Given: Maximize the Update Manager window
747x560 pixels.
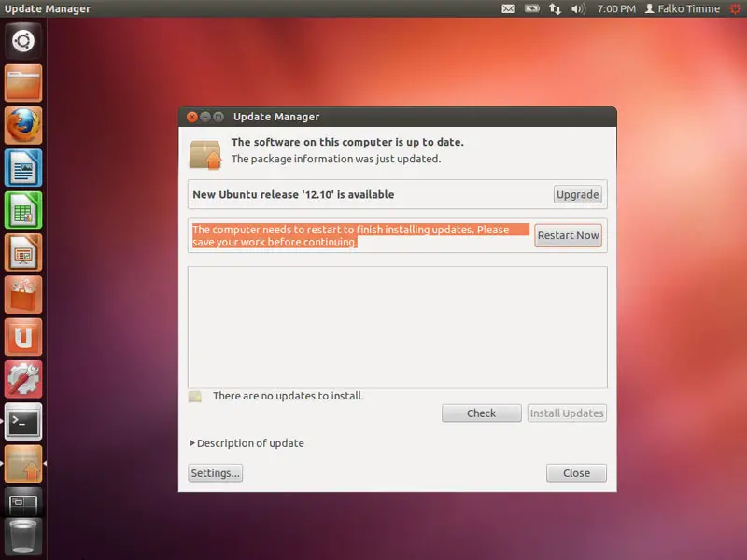Looking at the screenshot, I should [x=218, y=117].
